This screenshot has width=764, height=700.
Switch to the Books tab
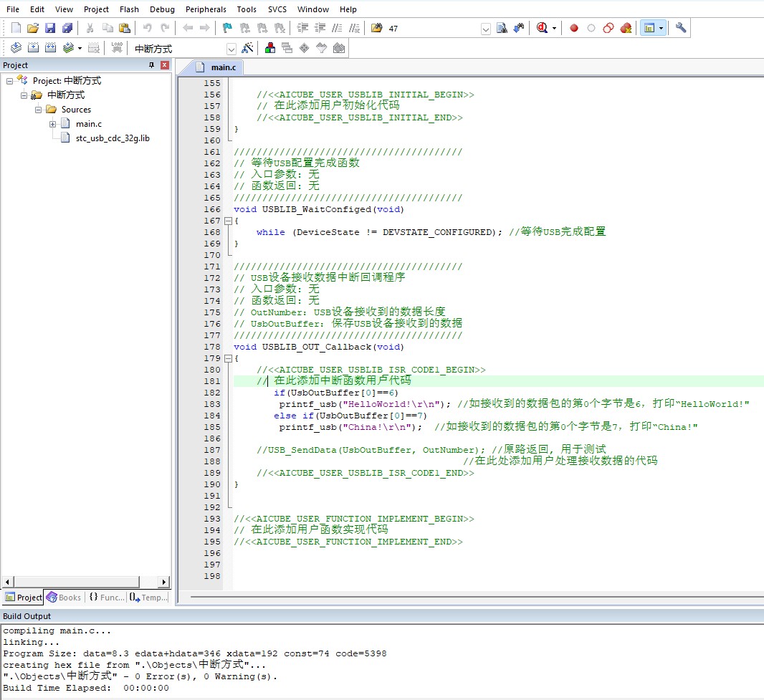[x=65, y=598]
